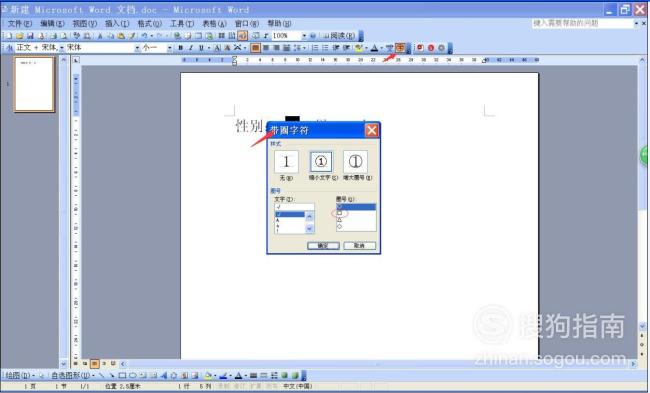Open the Zoom 100% dropdown
Image resolution: width=650 pixels, height=393 pixels.
point(304,36)
